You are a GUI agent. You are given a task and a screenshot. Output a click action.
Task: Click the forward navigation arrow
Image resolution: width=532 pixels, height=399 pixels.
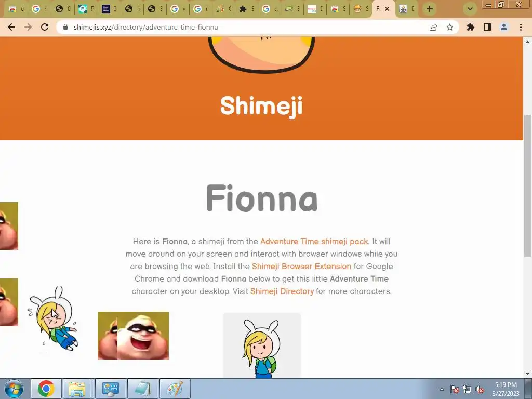28,27
